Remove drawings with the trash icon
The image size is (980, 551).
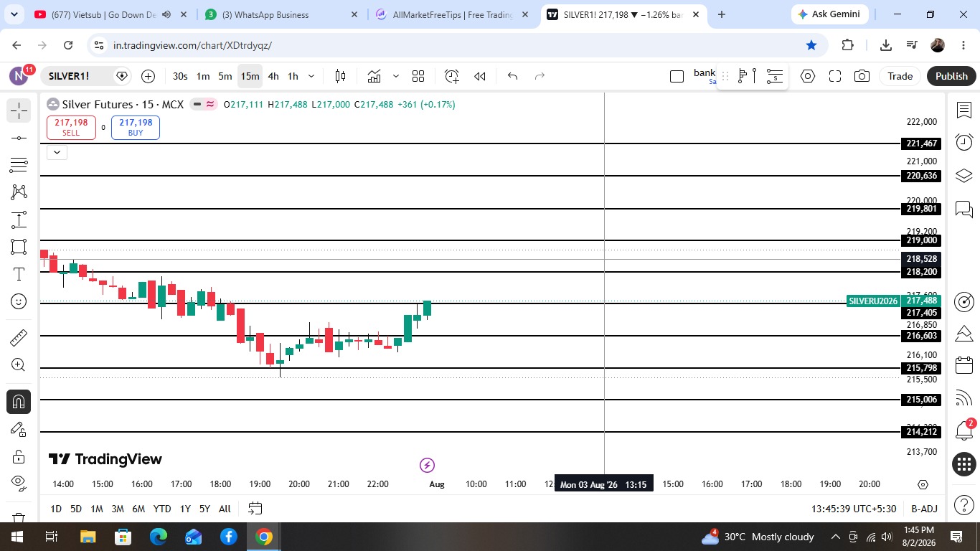point(19,517)
